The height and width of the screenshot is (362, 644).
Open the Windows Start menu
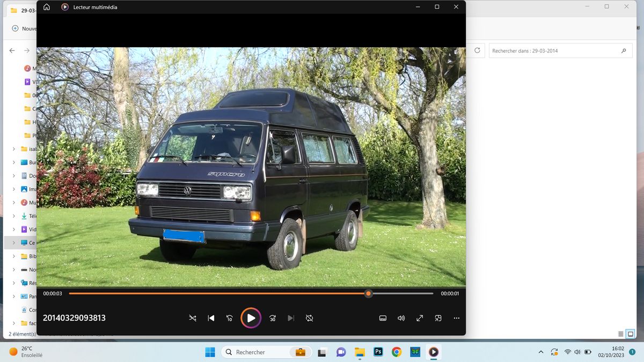[210, 352]
